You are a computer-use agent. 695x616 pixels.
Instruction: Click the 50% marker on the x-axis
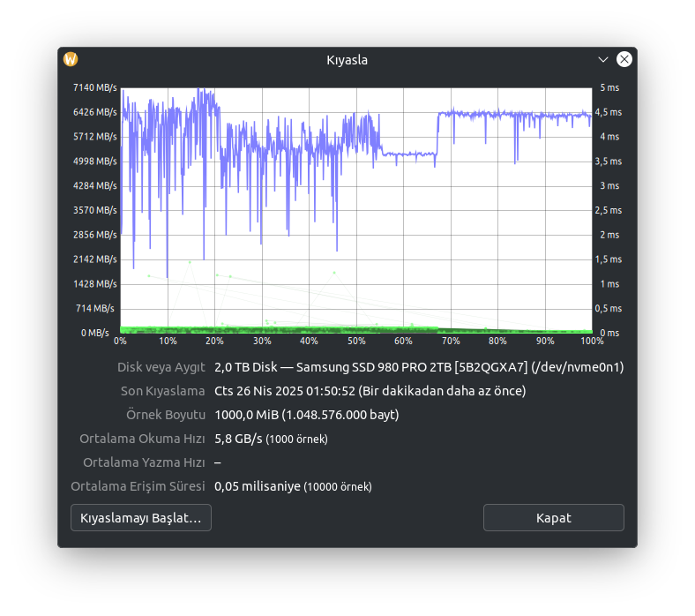(x=356, y=341)
